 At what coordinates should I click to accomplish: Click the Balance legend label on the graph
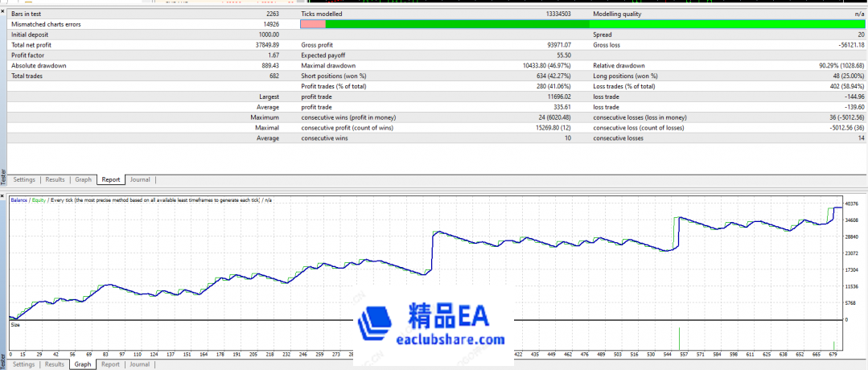pyautogui.click(x=19, y=200)
